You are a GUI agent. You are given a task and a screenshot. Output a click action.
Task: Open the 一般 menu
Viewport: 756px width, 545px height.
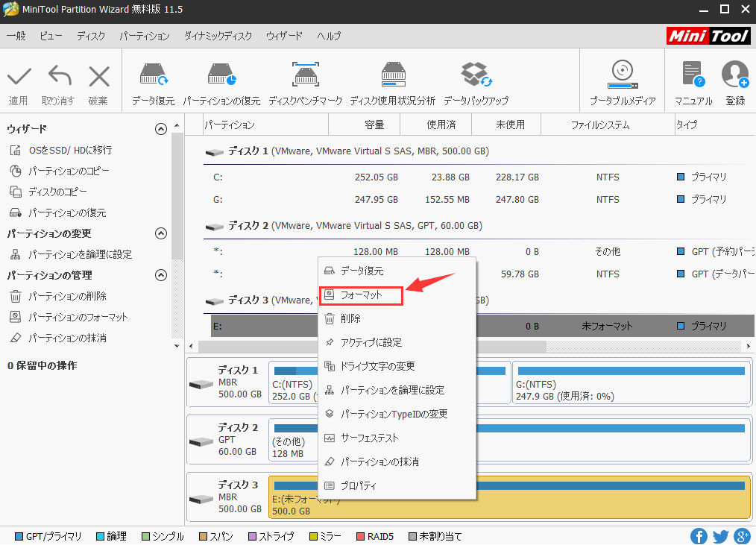pos(16,36)
